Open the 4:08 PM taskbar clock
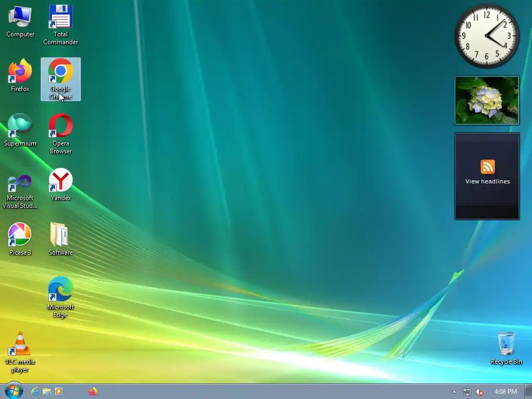The width and height of the screenshot is (532, 399). coord(506,392)
